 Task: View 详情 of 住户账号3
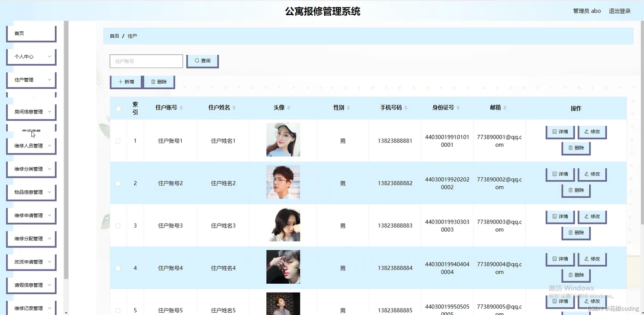click(560, 217)
